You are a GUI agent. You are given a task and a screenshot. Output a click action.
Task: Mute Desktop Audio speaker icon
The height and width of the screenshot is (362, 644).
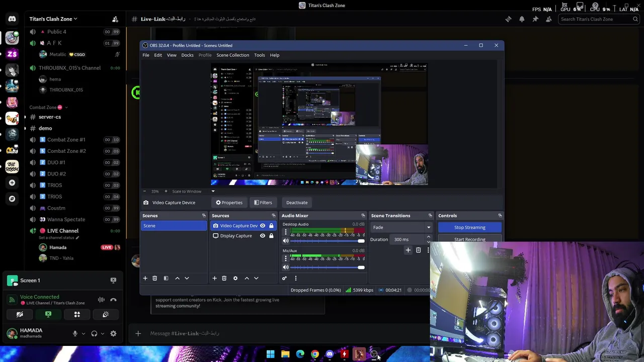click(x=286, y=241)
